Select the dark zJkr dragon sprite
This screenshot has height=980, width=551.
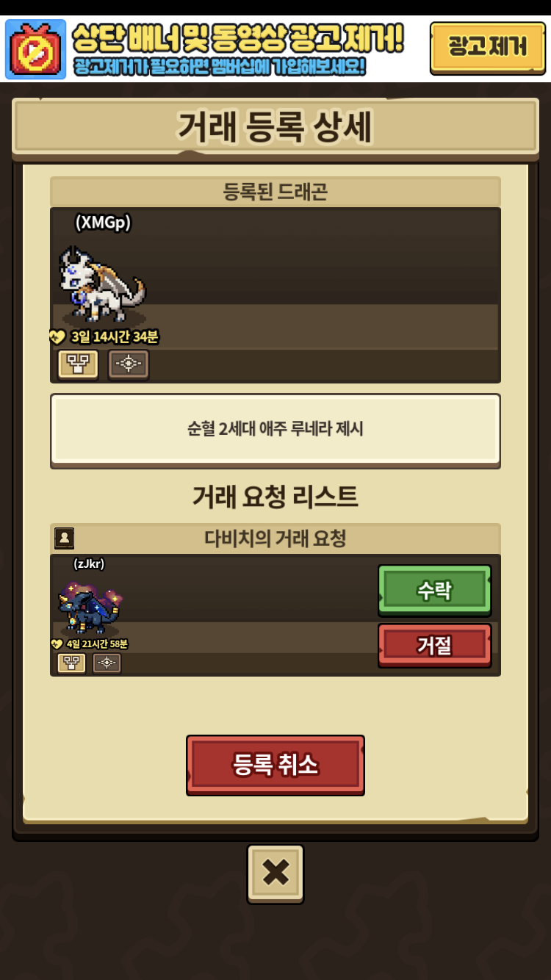point(90,608)
